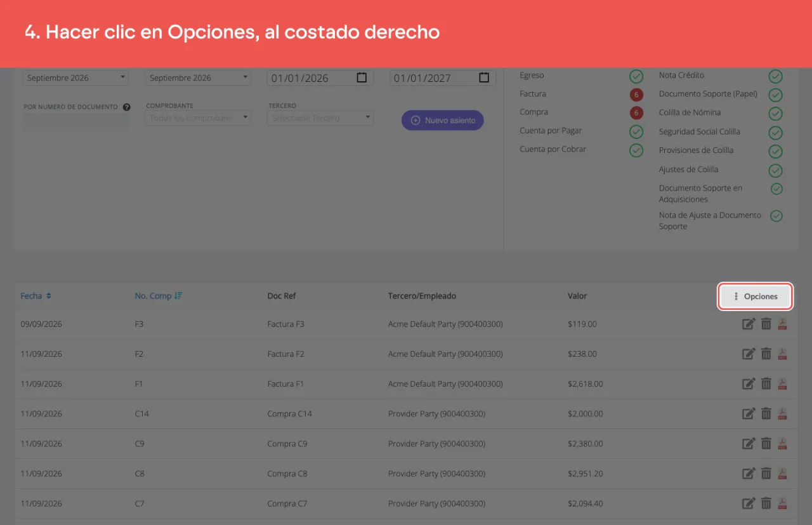Image resolution: width=812 pixels, height=525 pixels.
Task: Click the 01/01/2026 date input
Action: [x=320, y=78]
